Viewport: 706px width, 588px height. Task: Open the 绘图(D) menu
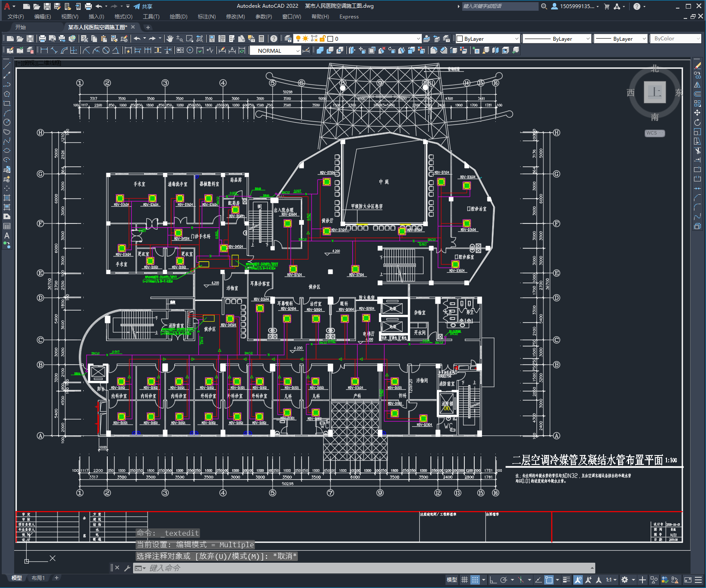point(179,17)
